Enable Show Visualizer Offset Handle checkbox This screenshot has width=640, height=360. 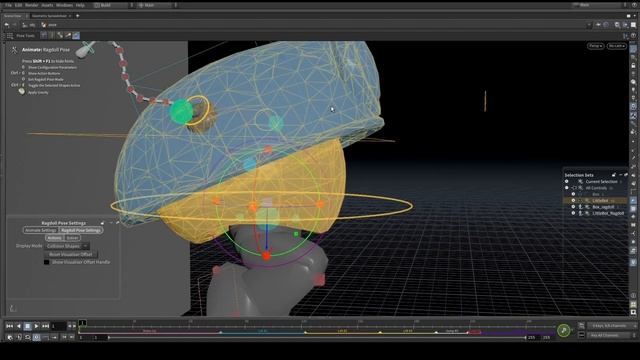[47, 262]
